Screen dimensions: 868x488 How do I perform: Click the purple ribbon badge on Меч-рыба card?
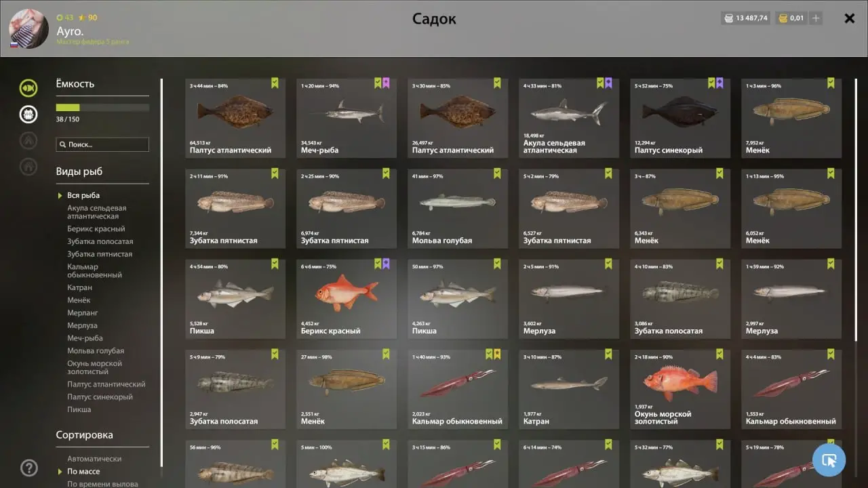pyautogui.click(x=386, y=83)
